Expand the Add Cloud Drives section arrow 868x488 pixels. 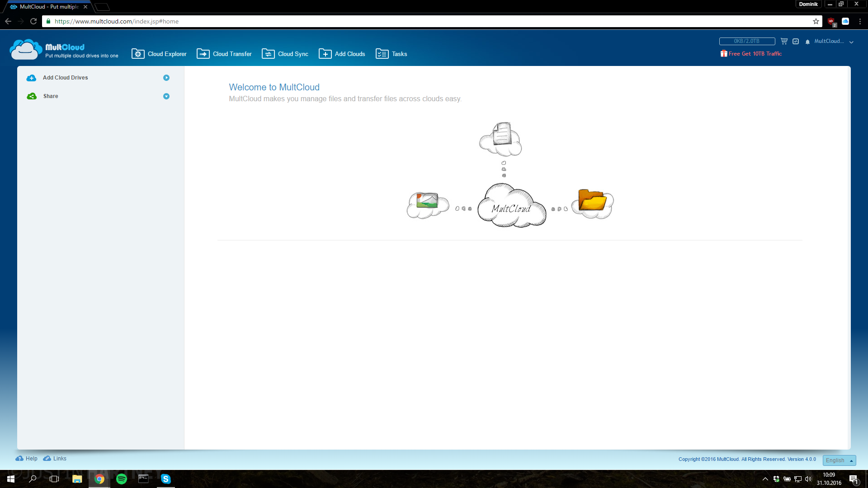[x=166, y=78]
